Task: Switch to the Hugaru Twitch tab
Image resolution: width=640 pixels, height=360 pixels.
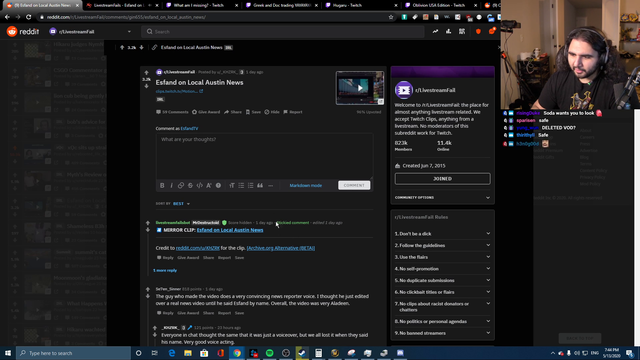Action: [x=361, y=5]
